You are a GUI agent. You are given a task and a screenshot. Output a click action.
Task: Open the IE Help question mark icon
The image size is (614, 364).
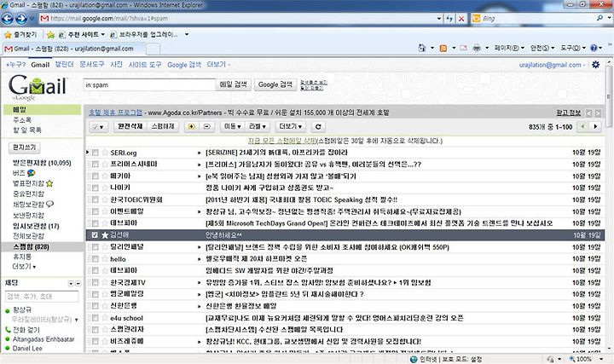pos(594,48)
